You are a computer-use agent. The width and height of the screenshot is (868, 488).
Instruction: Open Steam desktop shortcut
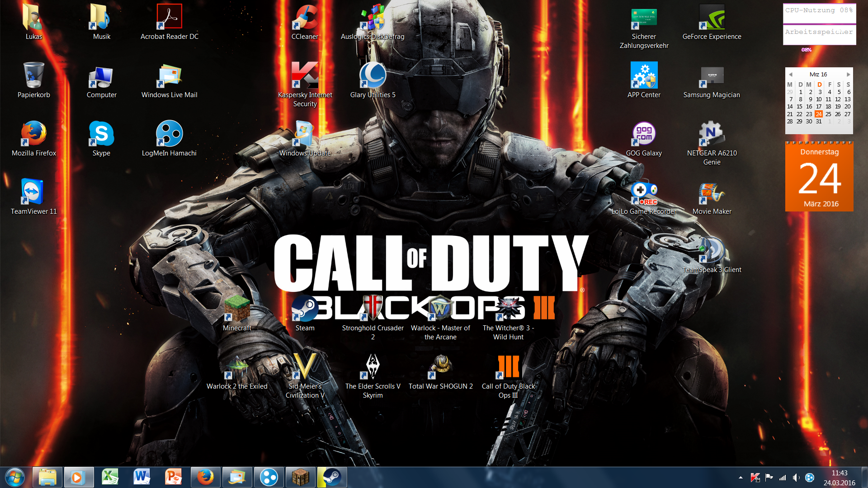(305, 313)
